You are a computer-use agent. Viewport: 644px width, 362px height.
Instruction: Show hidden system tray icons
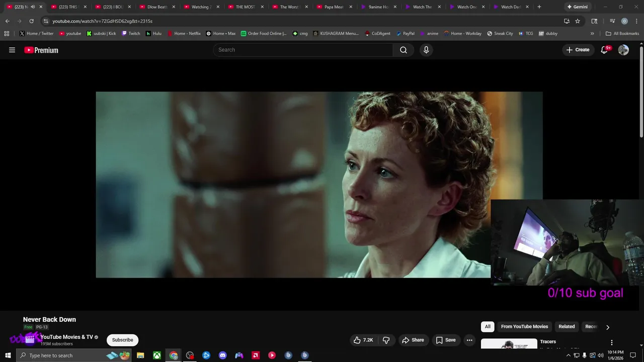click(x=569, y=355)
